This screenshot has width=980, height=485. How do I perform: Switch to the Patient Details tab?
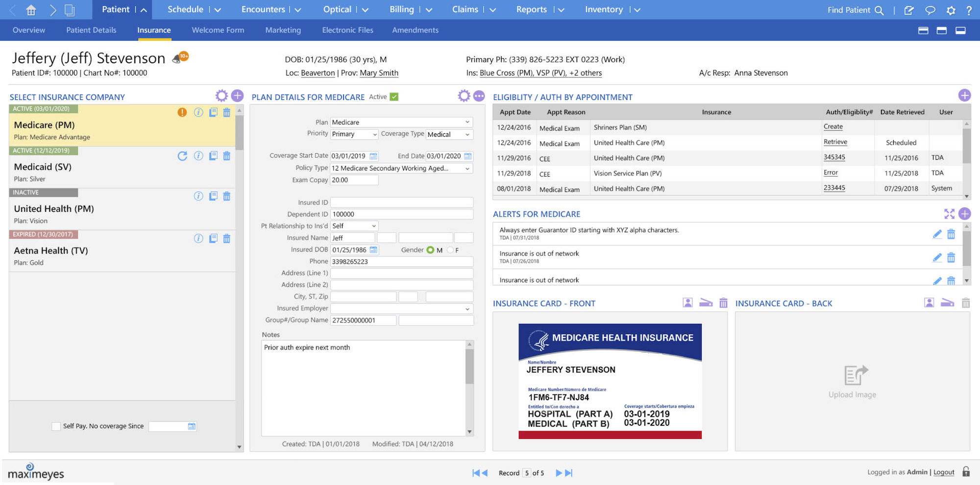91,30
